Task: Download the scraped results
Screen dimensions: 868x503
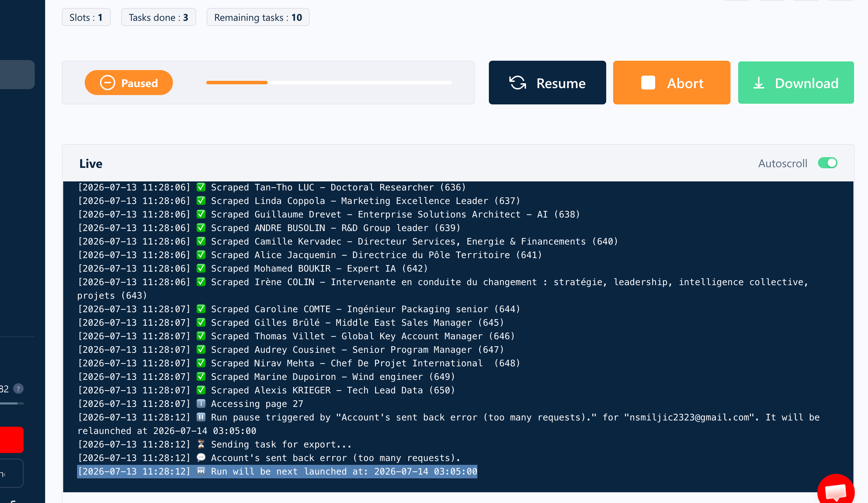Action: coord(796,83)
